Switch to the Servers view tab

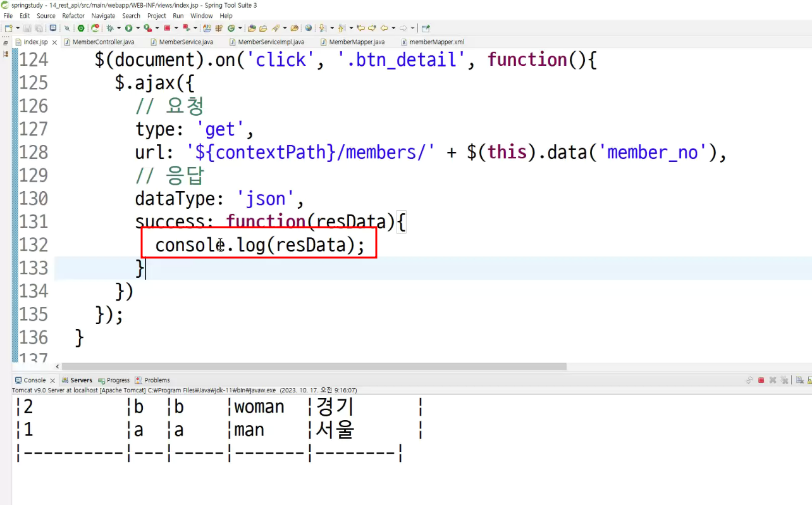pos(77,380)
